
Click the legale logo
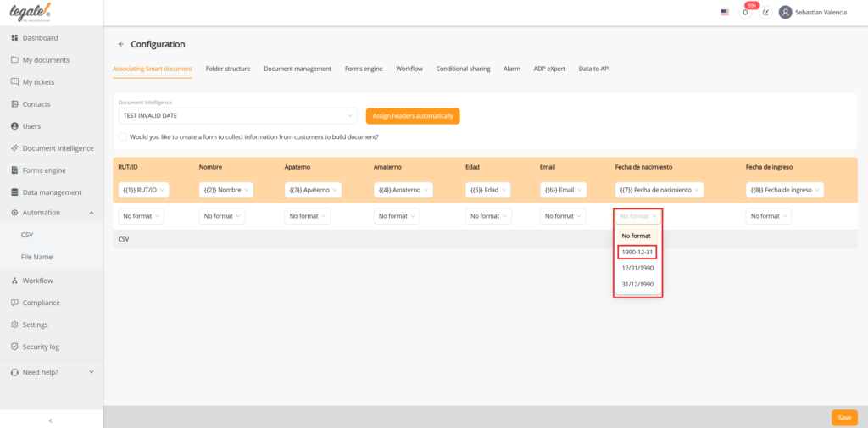[31, 12]
